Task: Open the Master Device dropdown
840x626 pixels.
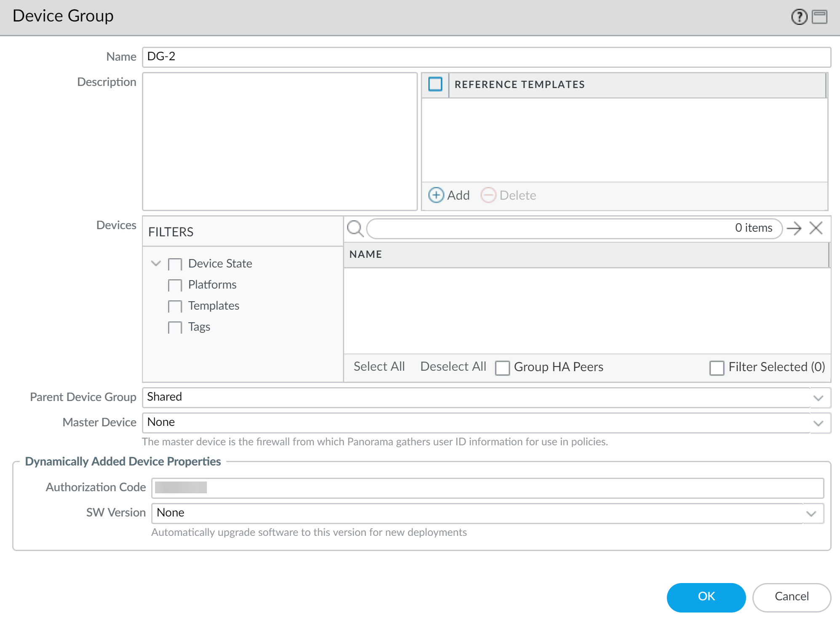Action: (818, 423)
